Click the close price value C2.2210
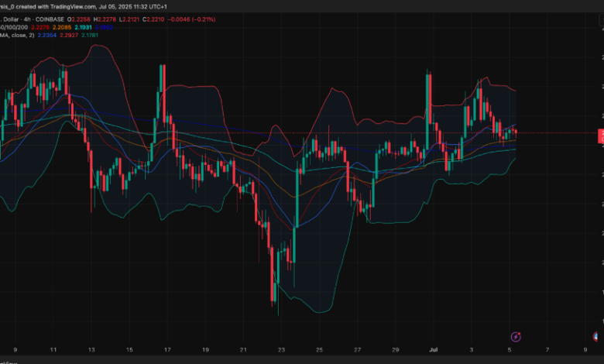 153,19
